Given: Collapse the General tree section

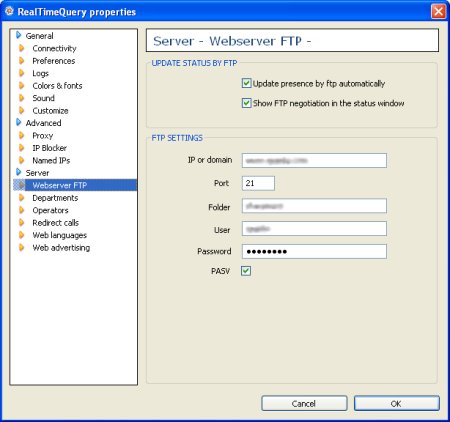Looking at the screenshot, I should 19,35.
